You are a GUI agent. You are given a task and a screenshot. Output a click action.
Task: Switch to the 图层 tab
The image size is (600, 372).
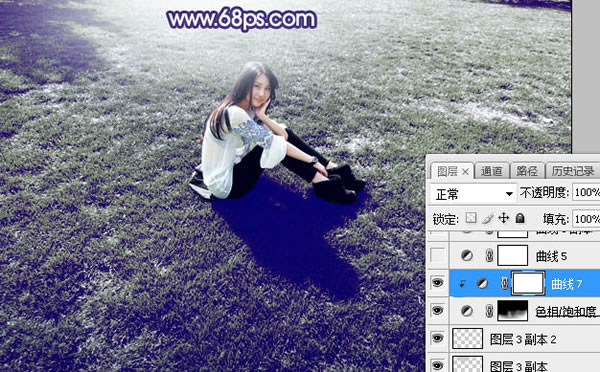coord(447,171)
